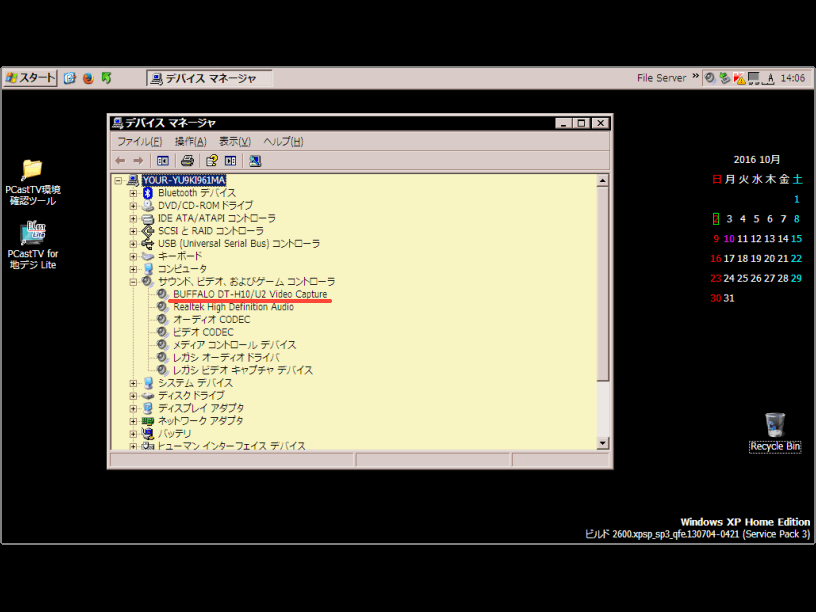Screen dimensions: 816x612
Task: Expand the システム デバイス node
Action: click(133, 383)
